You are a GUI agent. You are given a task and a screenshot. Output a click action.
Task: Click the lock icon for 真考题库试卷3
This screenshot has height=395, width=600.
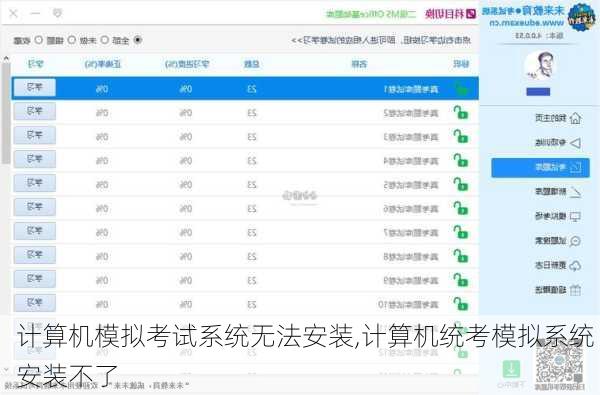461,137
